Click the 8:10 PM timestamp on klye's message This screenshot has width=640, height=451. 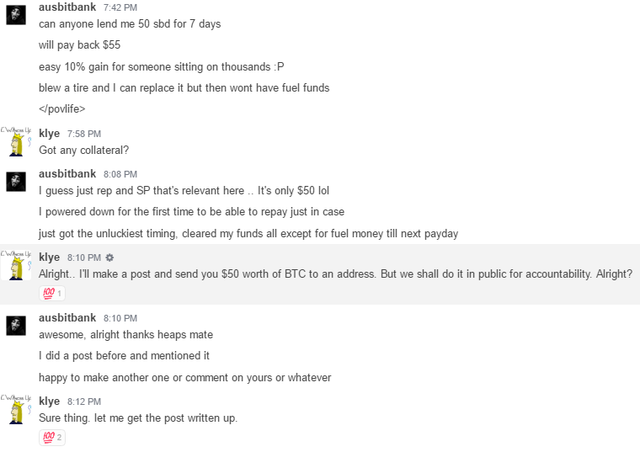[84, 258]
